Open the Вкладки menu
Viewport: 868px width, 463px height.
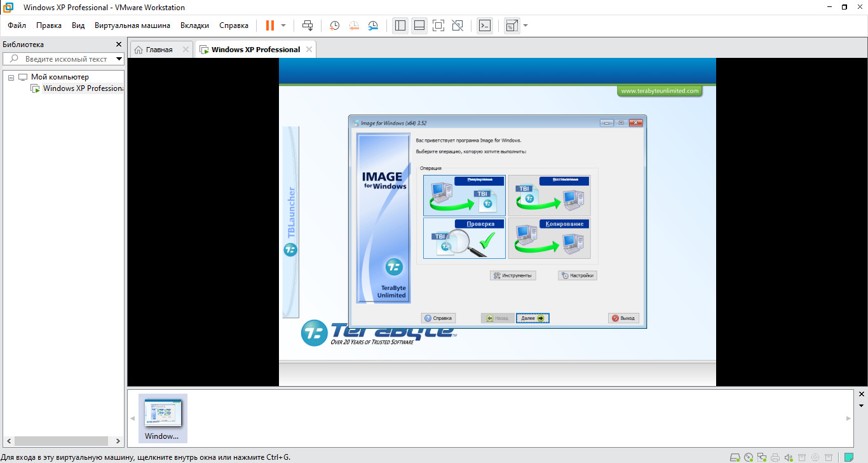194,25
